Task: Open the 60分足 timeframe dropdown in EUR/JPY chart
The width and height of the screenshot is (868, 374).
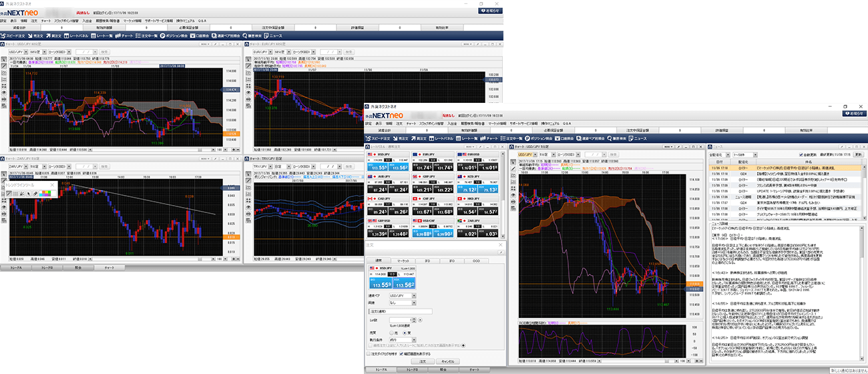Action: (282, 52)
